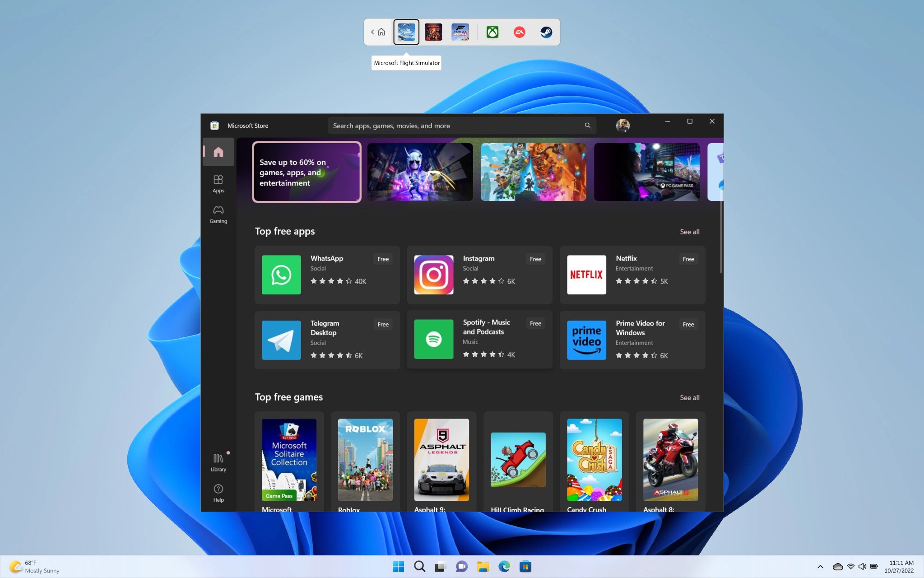Click the search magnifier icon in the Store

pos(587,126)
